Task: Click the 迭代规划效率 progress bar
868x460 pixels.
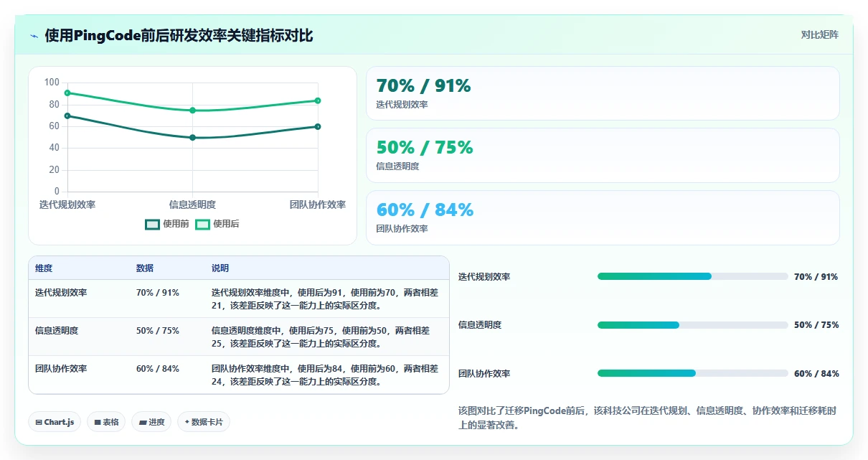Action: (692, 276)
